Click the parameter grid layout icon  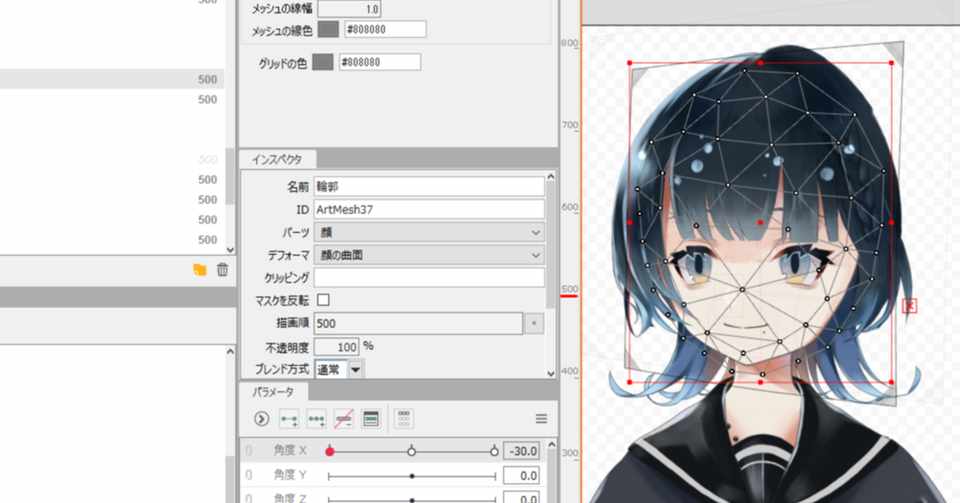point(403,419)
